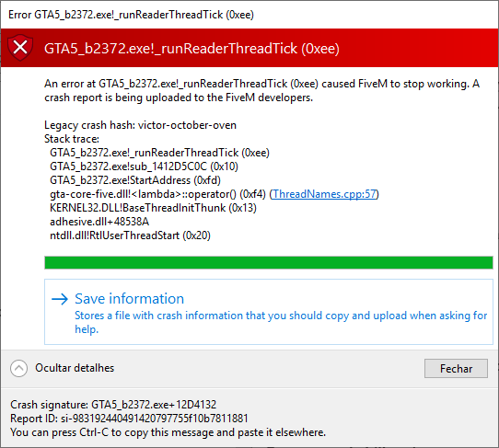
Task: Open the ThreadNames.cpp:57 link
Action: 324,194
